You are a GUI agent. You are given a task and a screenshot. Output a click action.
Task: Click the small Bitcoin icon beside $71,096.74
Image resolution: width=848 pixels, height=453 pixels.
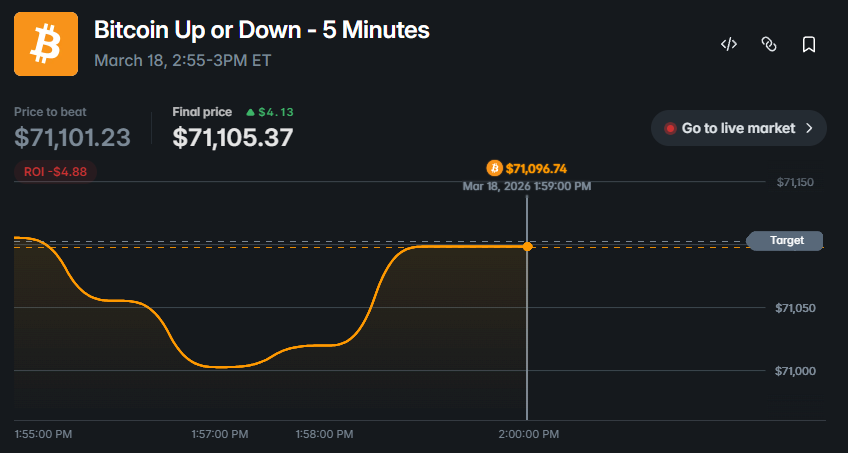point(494,168)
